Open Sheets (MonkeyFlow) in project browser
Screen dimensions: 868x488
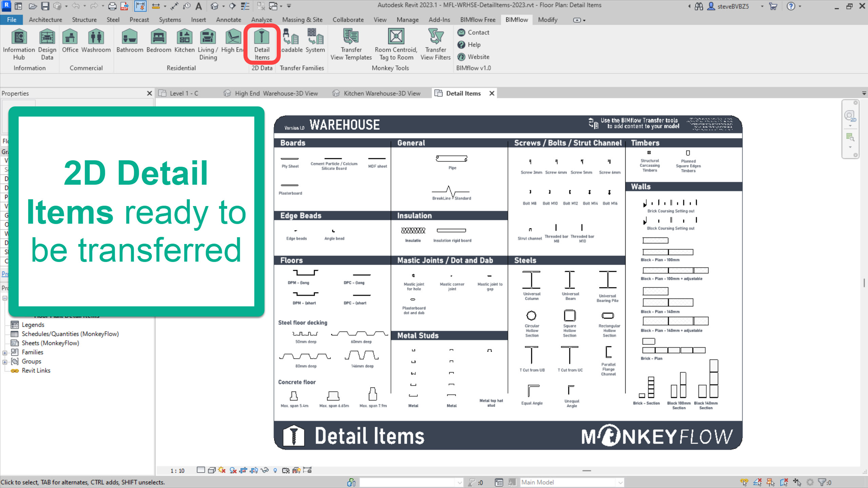pos(50,343)
